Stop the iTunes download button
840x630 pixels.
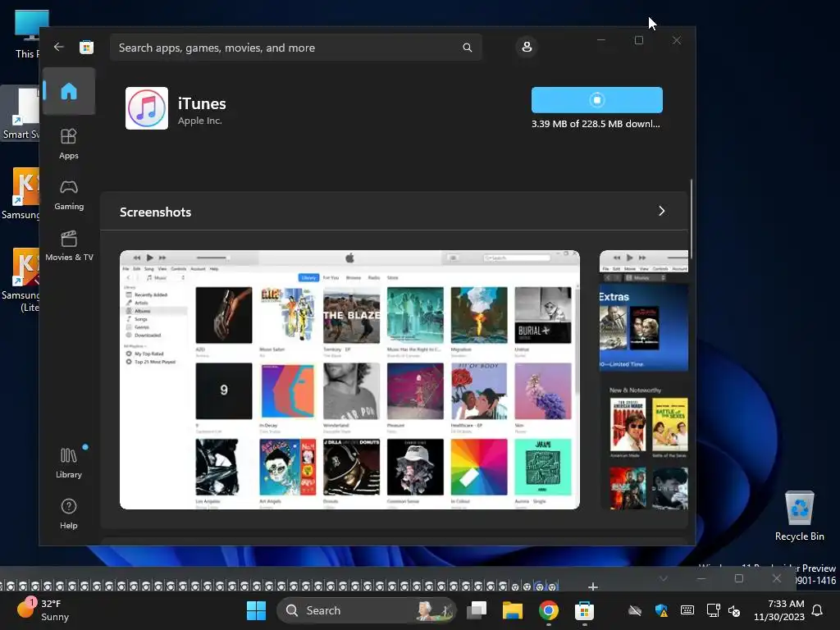tap(597, 99)
